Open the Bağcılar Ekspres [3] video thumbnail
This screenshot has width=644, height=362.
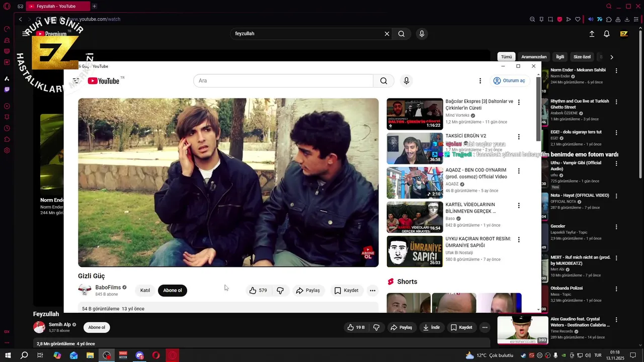point(415,114)
